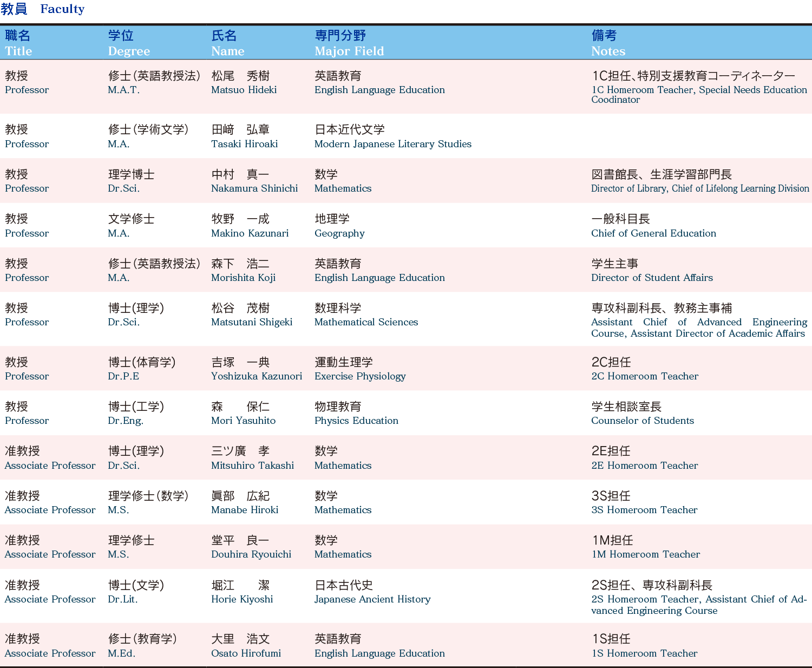Click 'Counselor of Students' note
Viewport: 812px width, 668px height.
[643, 421]
